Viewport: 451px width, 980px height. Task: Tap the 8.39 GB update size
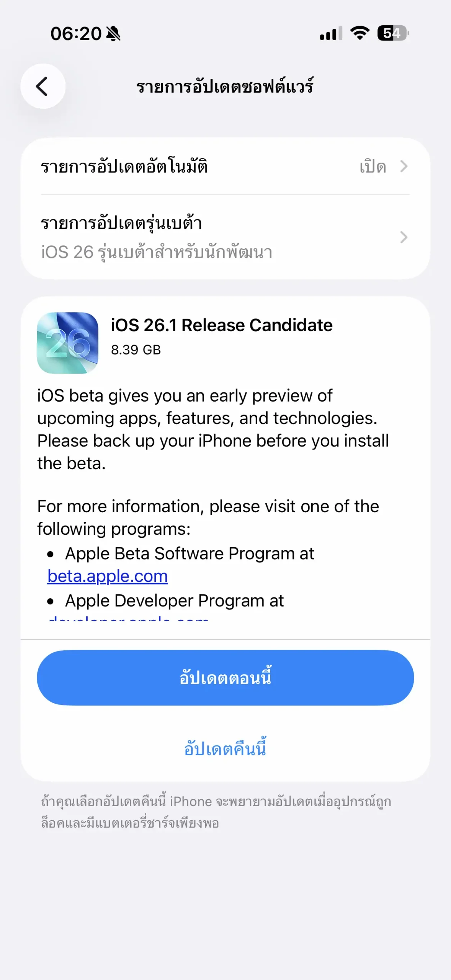pos(136,350)
